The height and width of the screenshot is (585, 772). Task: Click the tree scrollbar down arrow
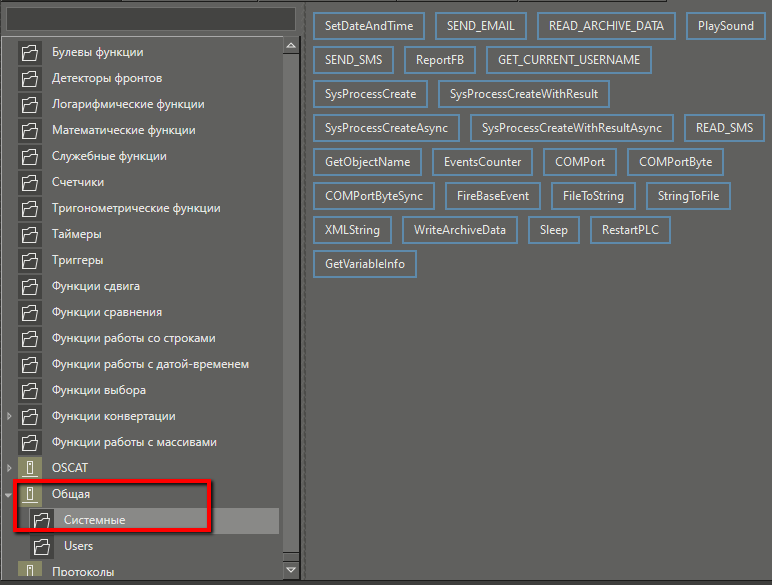point(291,569)
